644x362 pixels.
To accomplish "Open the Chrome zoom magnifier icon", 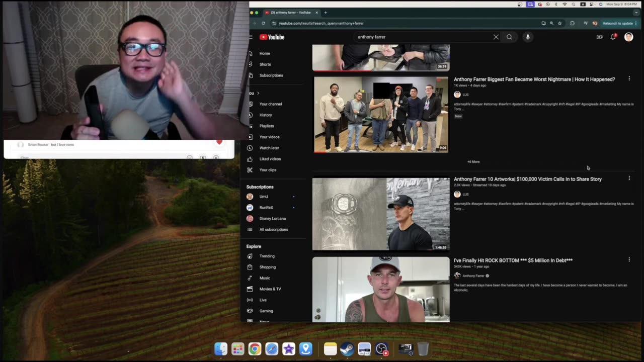I will point(551,23).
